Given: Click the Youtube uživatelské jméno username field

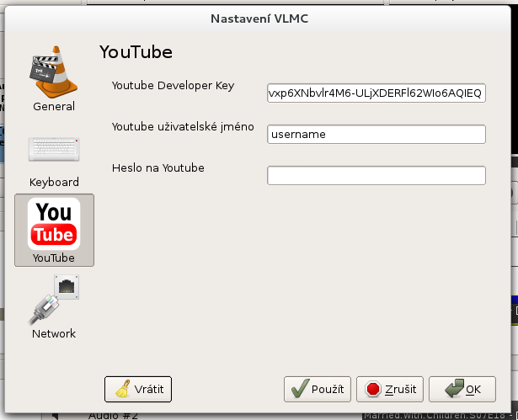Looking at the screenshot, I should (376, 134).
